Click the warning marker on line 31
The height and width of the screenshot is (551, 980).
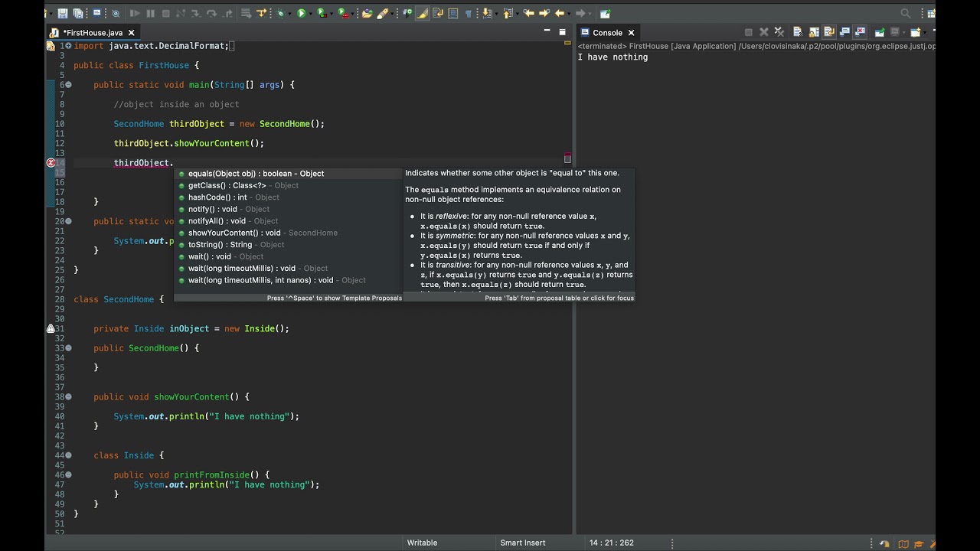51,328
